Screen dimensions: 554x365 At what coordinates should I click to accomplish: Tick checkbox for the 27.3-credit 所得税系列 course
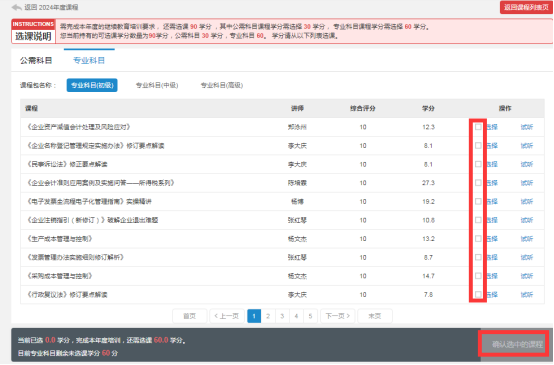point(478,183)
